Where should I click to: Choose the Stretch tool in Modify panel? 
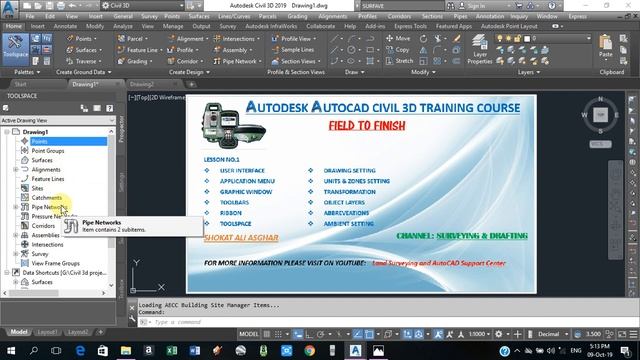coord(399,61)
